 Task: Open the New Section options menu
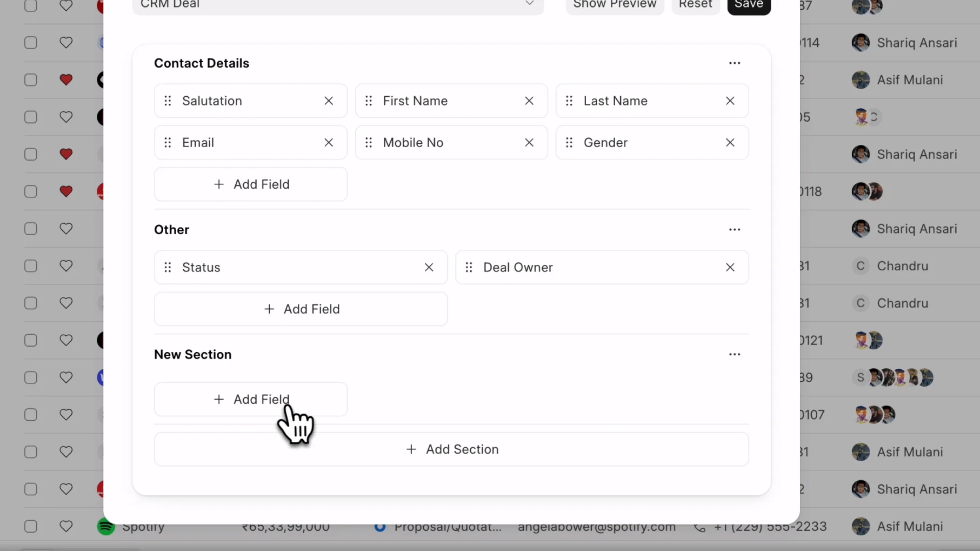point(735,354)
